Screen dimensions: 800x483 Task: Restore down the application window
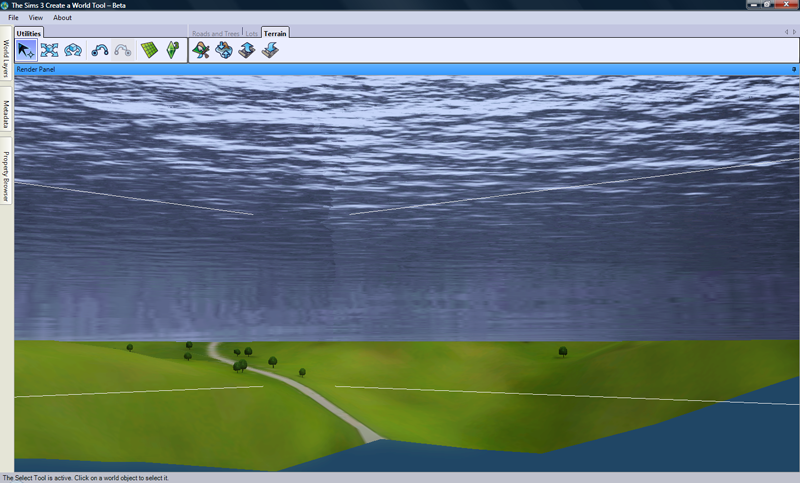767,5
